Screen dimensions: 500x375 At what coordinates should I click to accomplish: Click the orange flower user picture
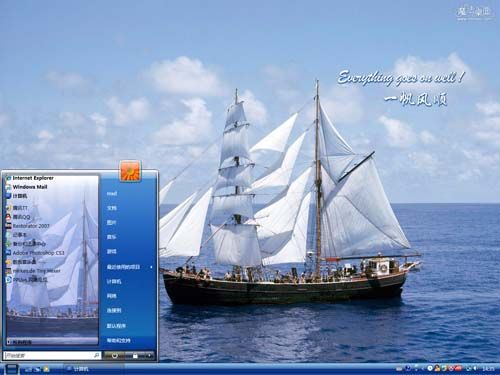click(130, 171)
